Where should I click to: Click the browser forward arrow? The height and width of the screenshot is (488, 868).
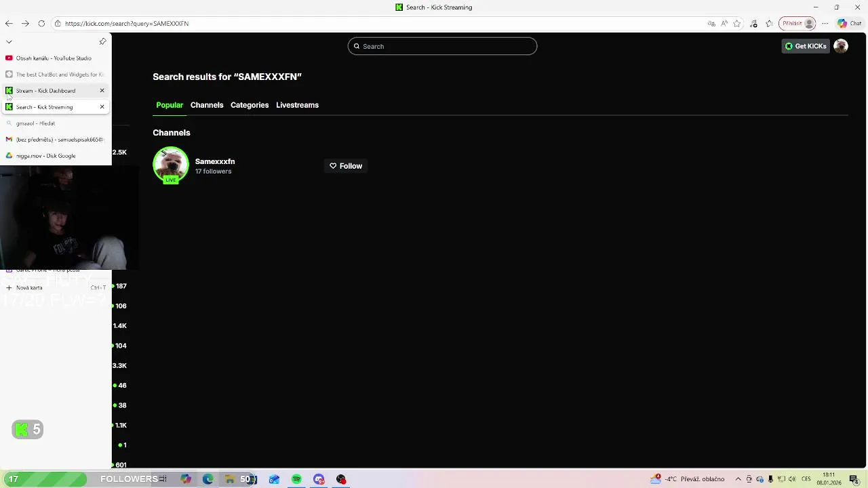tap(25, 23)
